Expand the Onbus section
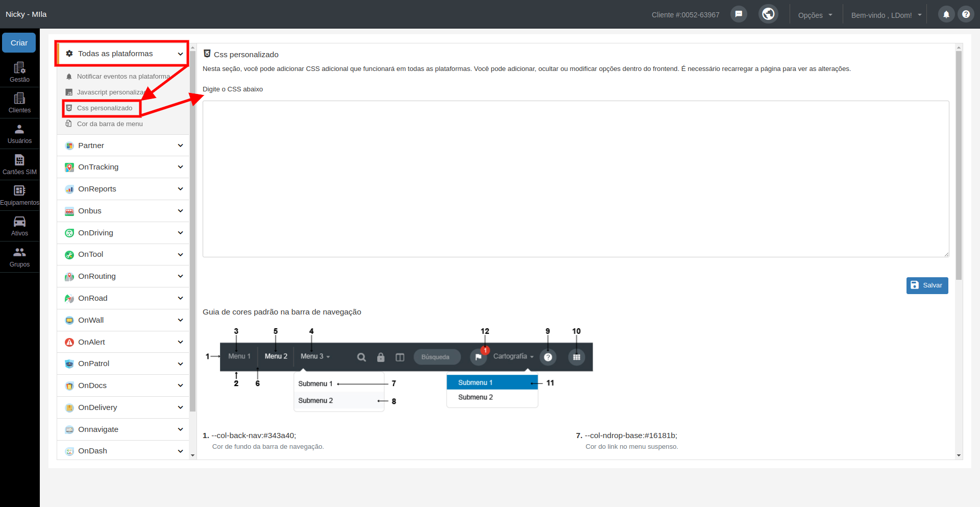Screen dimensions: 980x507 123,211
